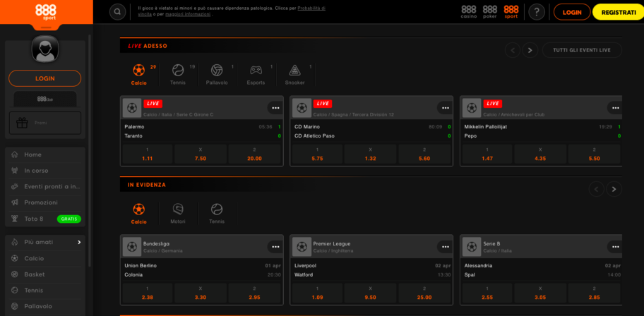Open Eventi pronti a in... item
644x316 pixels.
point(45,186)
